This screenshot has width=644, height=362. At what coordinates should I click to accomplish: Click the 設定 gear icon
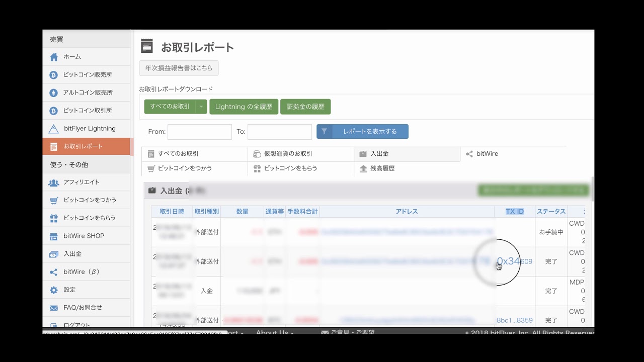(54, 290)
